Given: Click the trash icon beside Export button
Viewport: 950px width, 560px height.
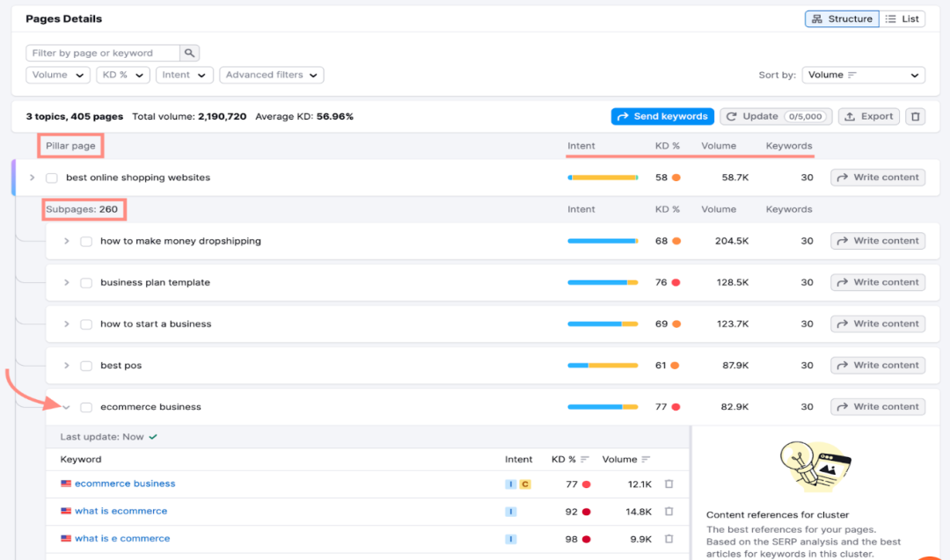Looking at the screenshot, I should [916, 116].
